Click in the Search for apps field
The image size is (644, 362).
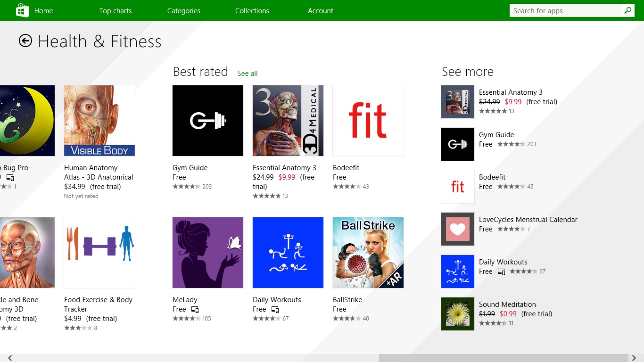566,10
